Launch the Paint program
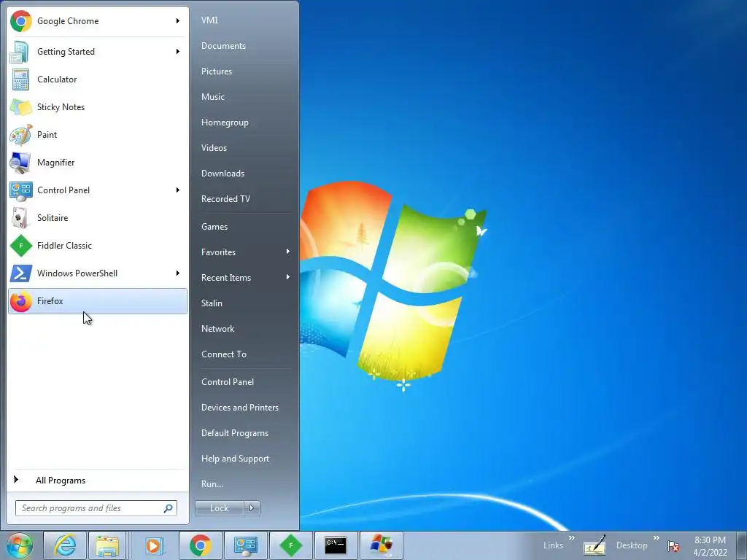This screenshot has width=747, height=560. [97, 135]
